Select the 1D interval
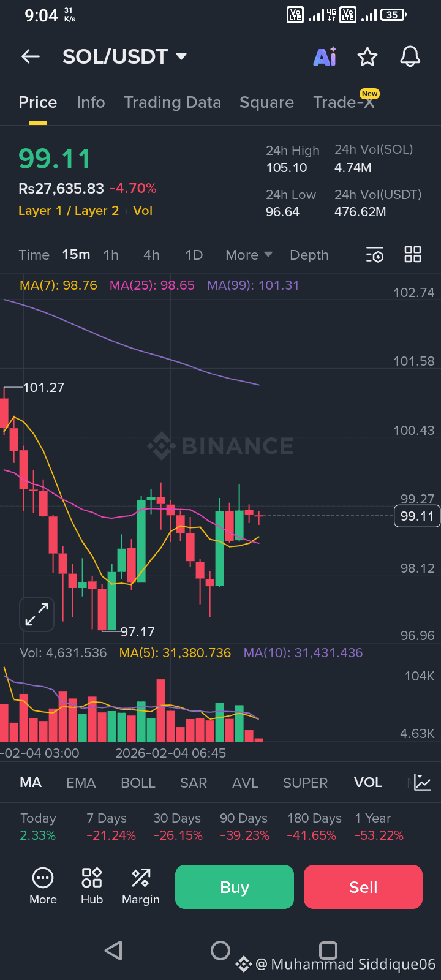The width and height of the screenshot is (441, 980). [194, 255]
